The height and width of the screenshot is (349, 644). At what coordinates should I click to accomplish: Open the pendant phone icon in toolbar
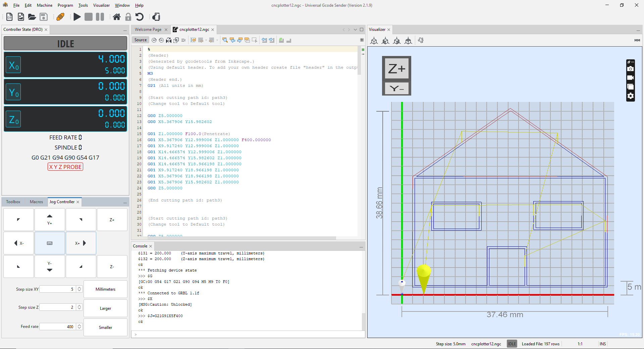(156, 17)
